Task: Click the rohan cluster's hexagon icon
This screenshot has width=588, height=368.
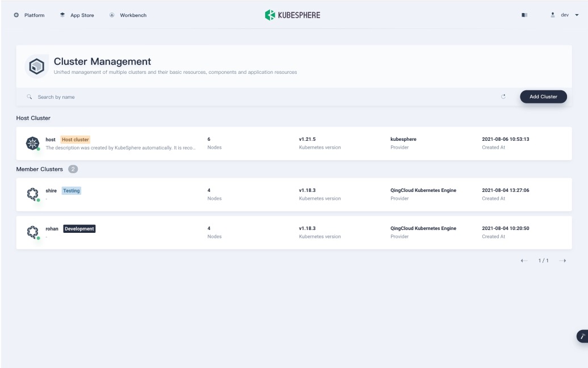Action: click(33, 232)
